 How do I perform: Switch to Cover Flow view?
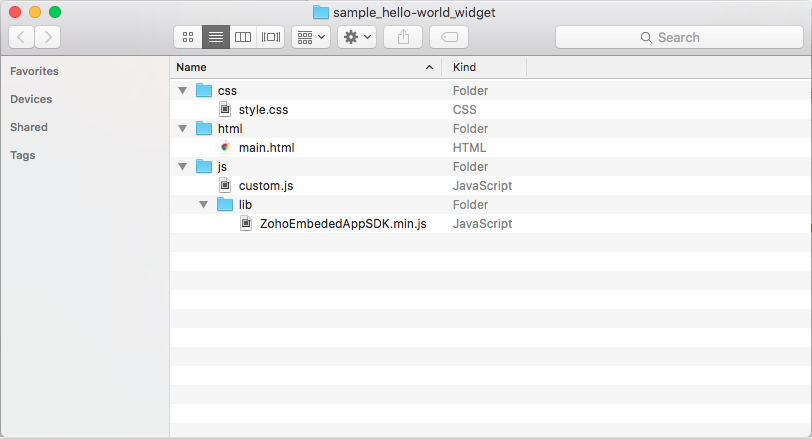(270, 37)
